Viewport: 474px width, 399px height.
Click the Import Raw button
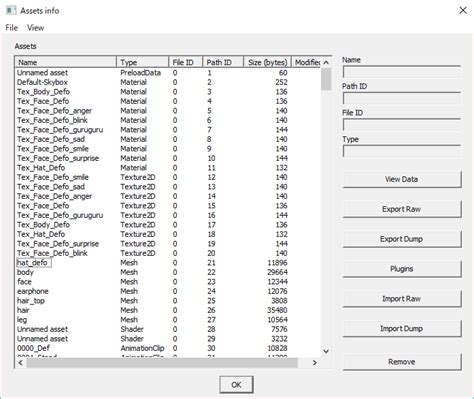(x=402, y=299)
